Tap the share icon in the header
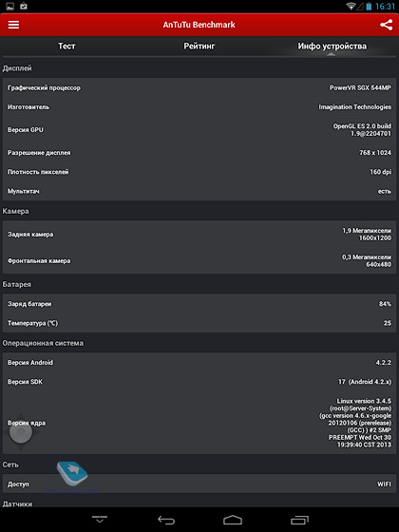This screenshot has width=399, height=532. 386,25
